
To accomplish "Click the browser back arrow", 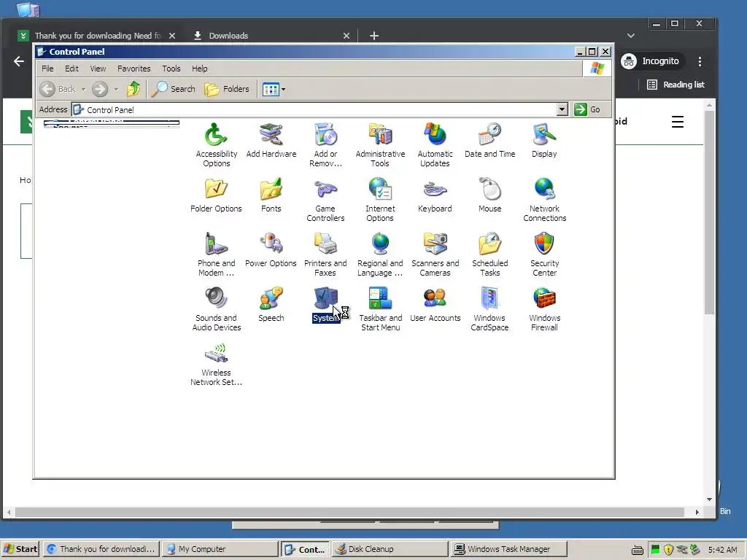I will 19,61.
